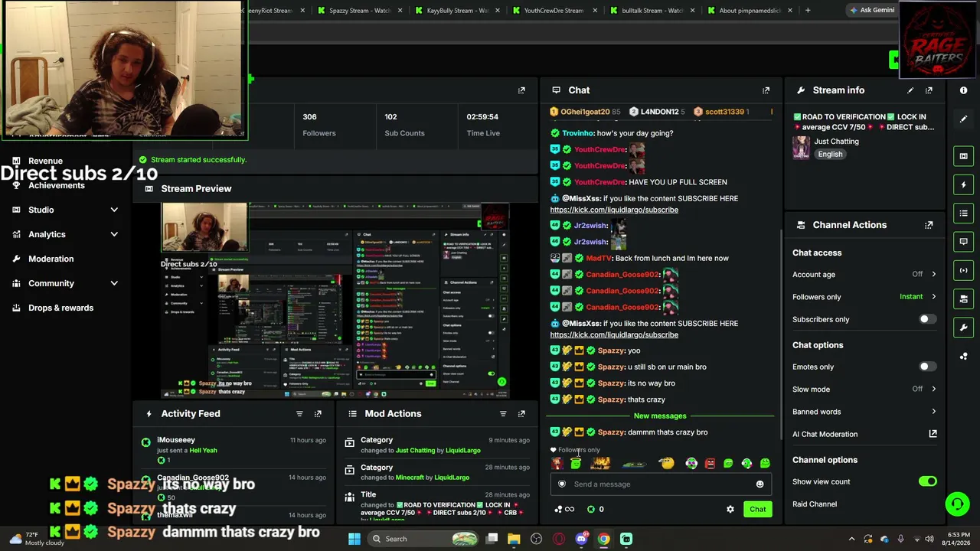The image size is (980, 551).
Task: Click the English language tag
Action: [830, 154]
